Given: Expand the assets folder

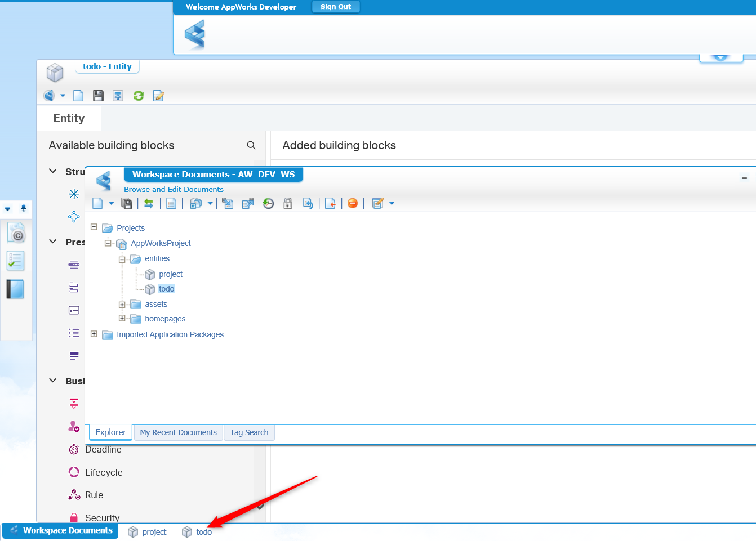Looking at the screenshot, I should [x=122, y=305].
